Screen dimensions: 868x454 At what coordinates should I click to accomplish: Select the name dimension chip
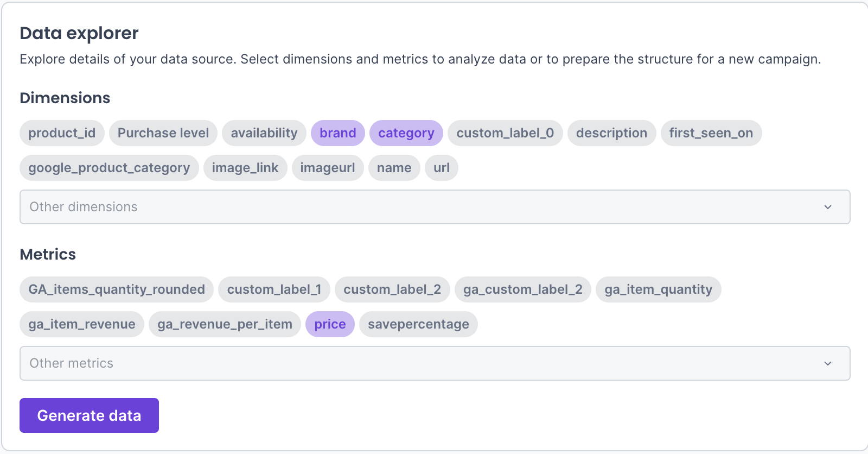[x=394, y=168]
